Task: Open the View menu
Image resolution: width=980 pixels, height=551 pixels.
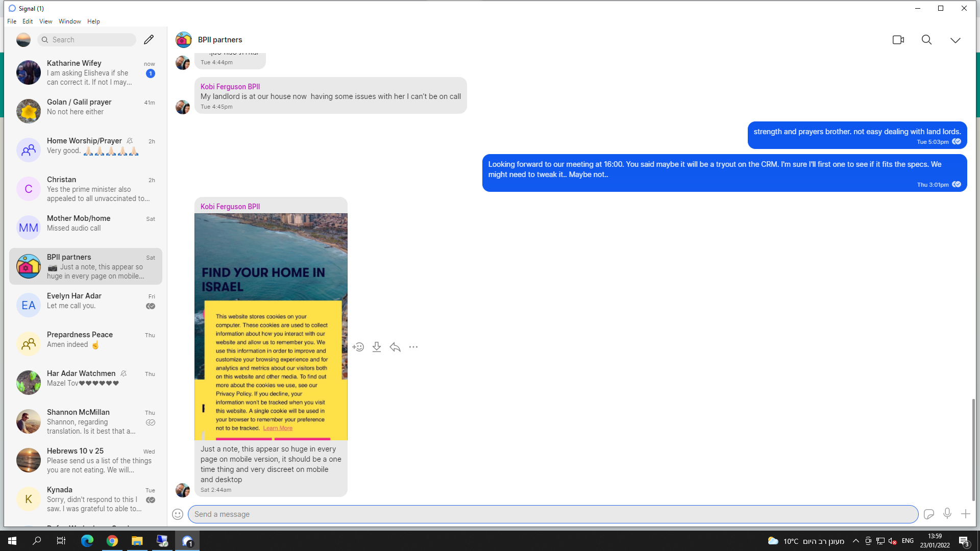Action: click(45, 21)
